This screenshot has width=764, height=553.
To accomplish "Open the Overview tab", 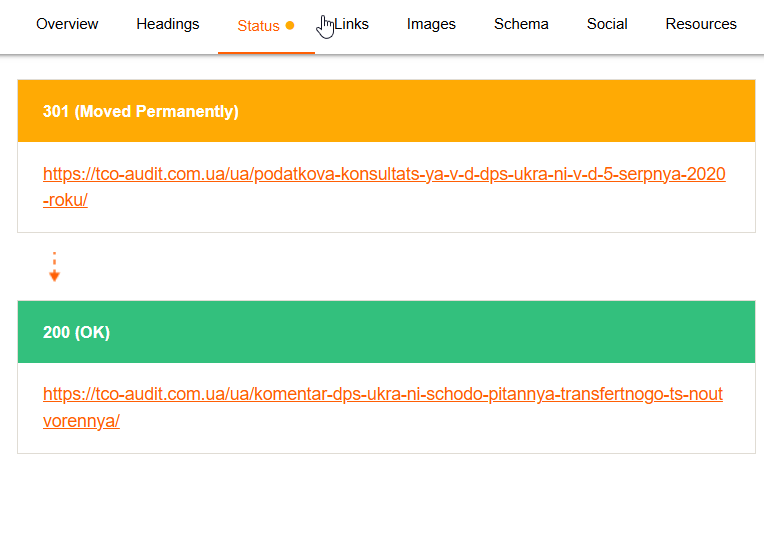I will click(67, 24).
